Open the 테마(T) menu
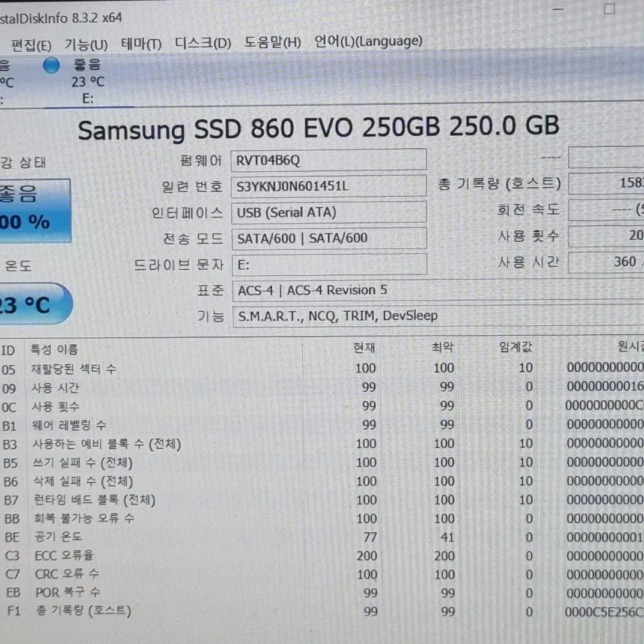Image resolution: width=644 pixels, height=644 pixels. coord(141,43)
